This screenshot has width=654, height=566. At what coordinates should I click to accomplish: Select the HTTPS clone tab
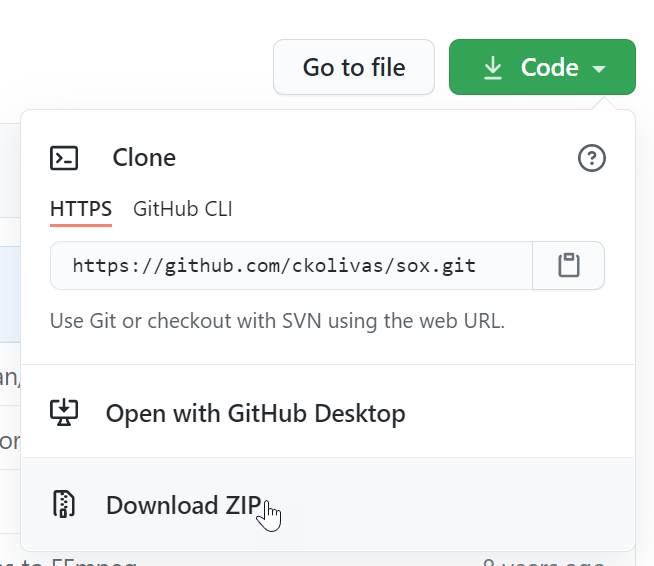click(81, 209)
